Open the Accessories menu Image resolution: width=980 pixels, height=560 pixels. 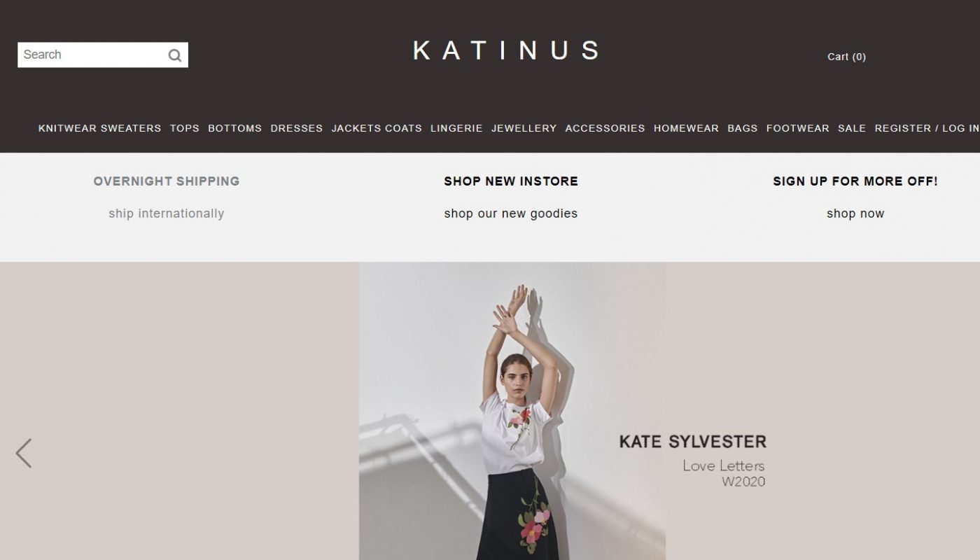click(605, 128)
